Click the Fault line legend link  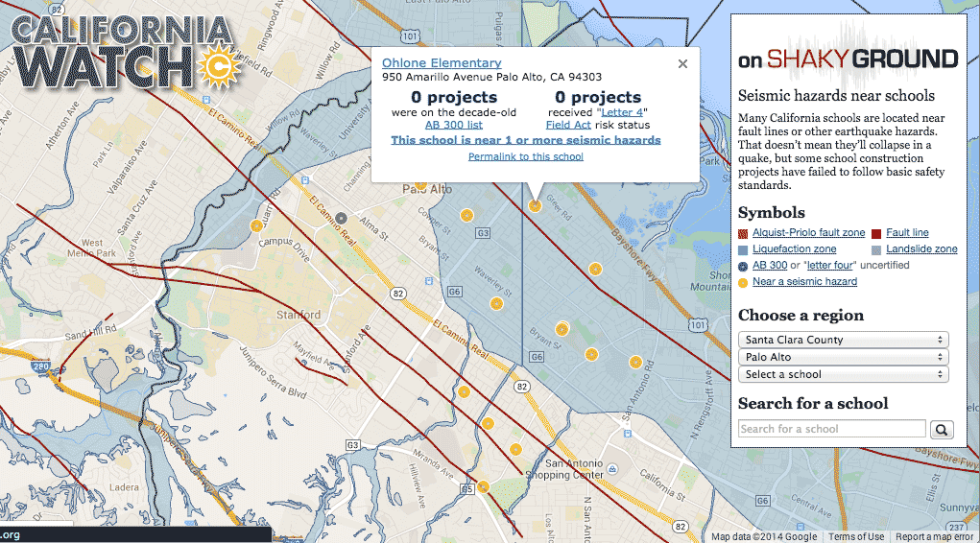pos(907,232)
